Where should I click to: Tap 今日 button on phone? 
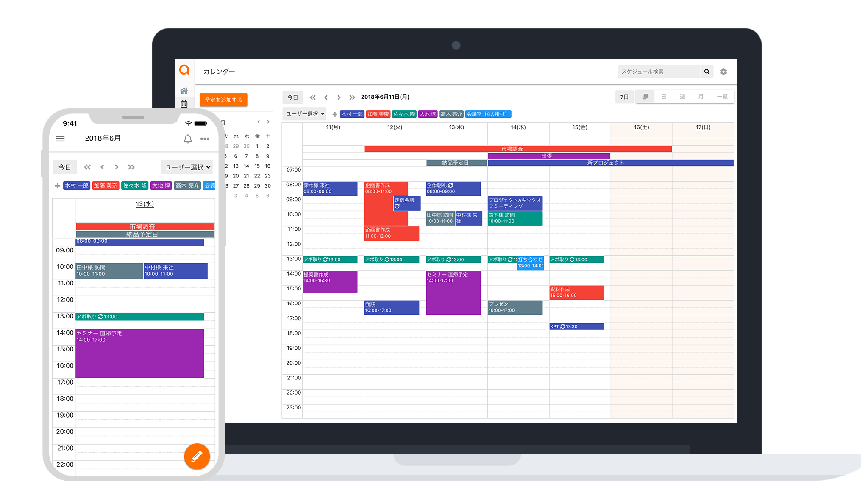tap(65, 167)
